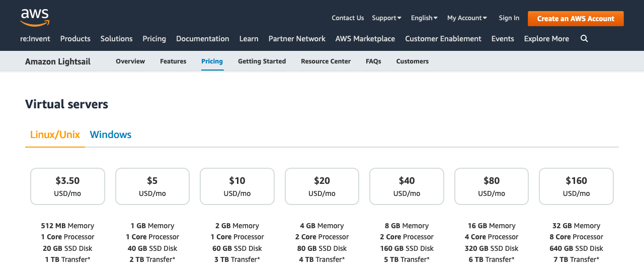Open the Documentation menu
The height and width of the screenshot is (270, 644).
(x=202, y=38)
